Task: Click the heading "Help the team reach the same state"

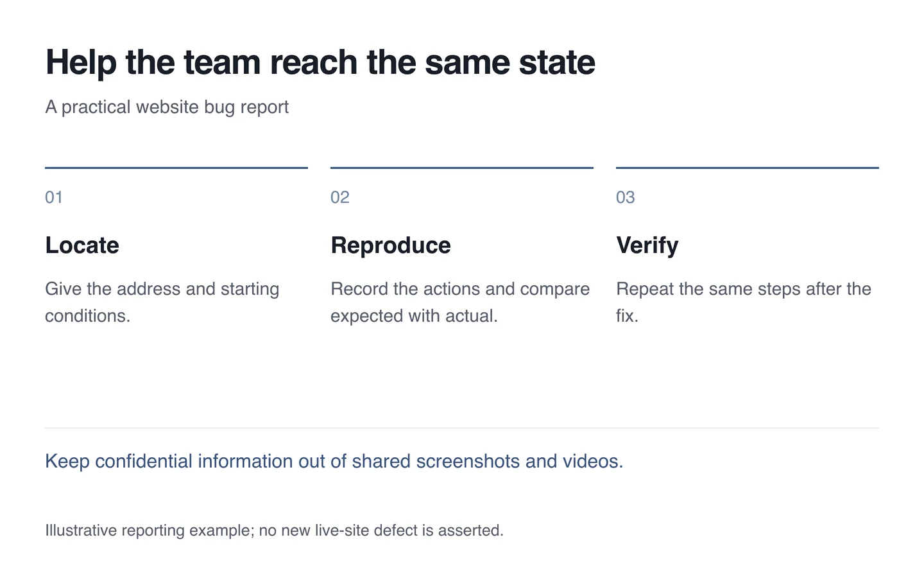Action: (x=320, y=63)
